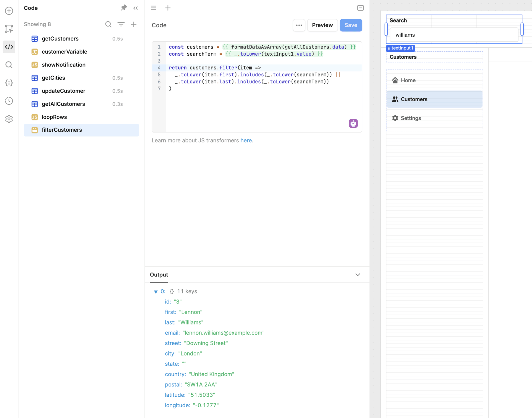Click the textInput1 component tag
This screenshot has width=532, height=418.
400,48
